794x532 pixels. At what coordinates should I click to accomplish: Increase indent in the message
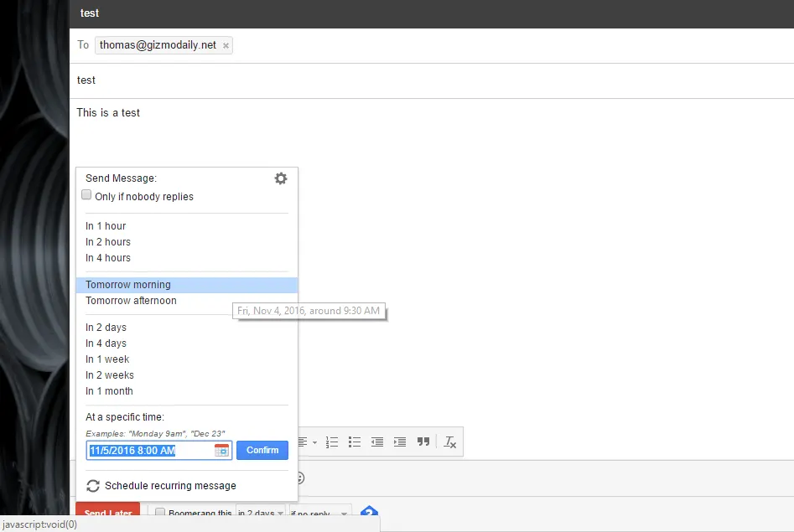(x=400, y=442)
